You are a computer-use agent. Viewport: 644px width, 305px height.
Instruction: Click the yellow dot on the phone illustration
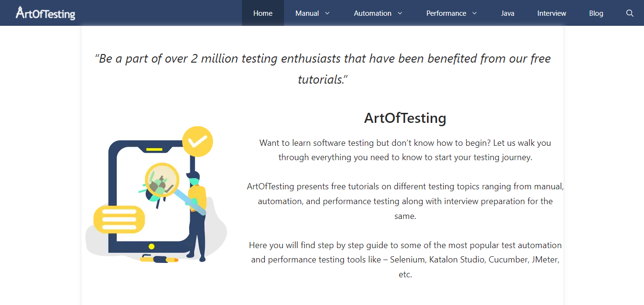pos(152,247)
